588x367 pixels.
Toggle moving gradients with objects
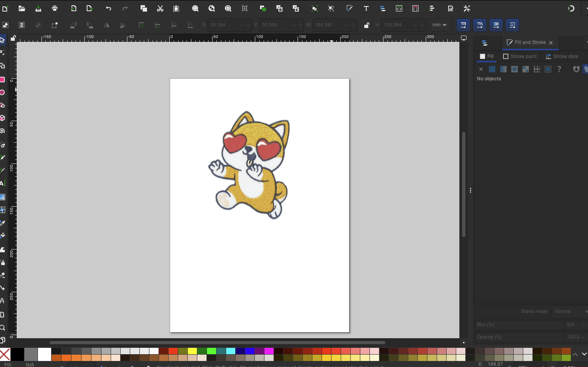496,25
